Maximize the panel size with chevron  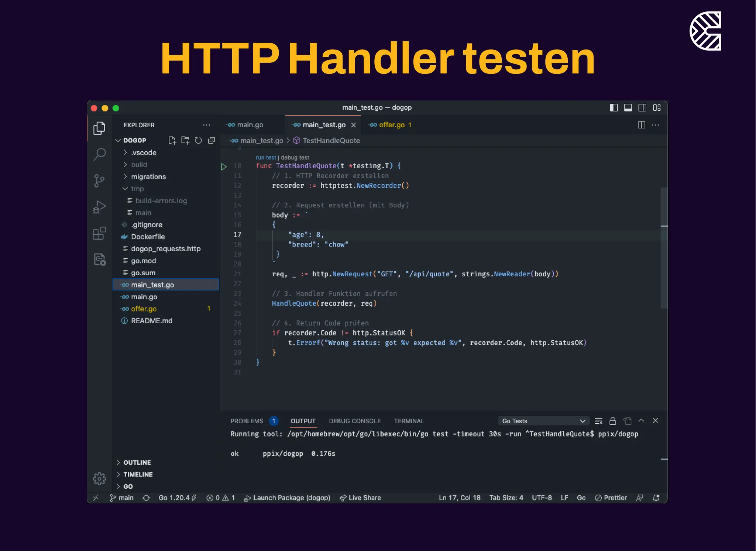[642, 420]
